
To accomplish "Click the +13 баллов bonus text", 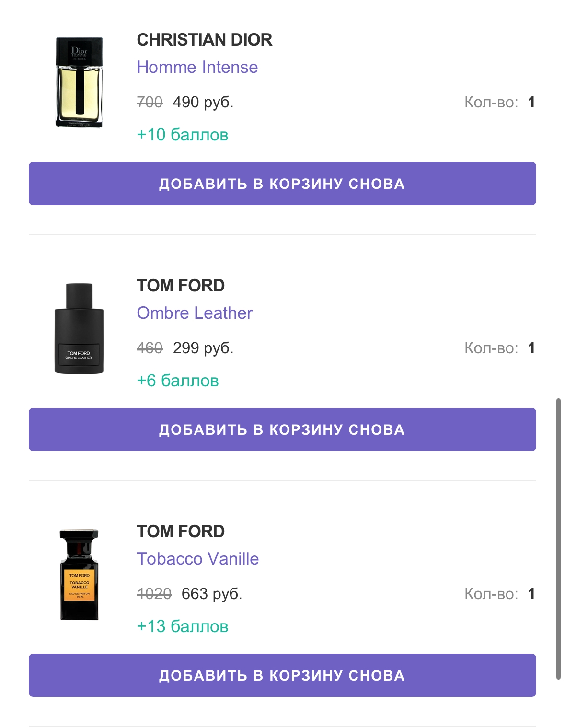I will tap(182, 626).
